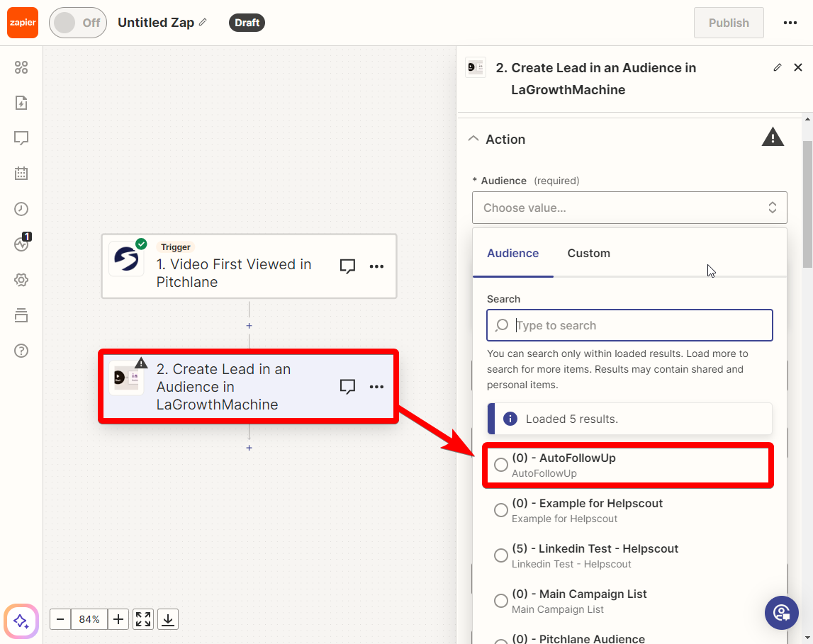
Task: Click the Type to search field
Action: click(629, 325)
